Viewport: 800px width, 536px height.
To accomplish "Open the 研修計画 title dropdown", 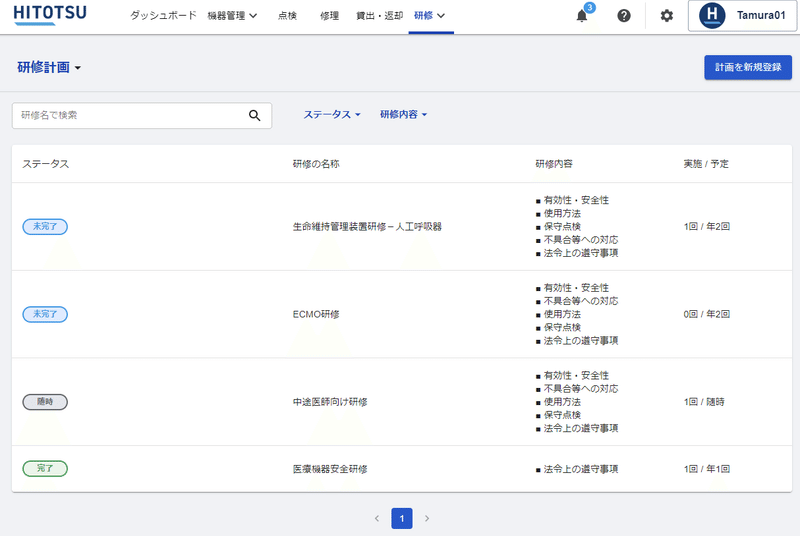I will pyautogui.click(x=49, y=67).
